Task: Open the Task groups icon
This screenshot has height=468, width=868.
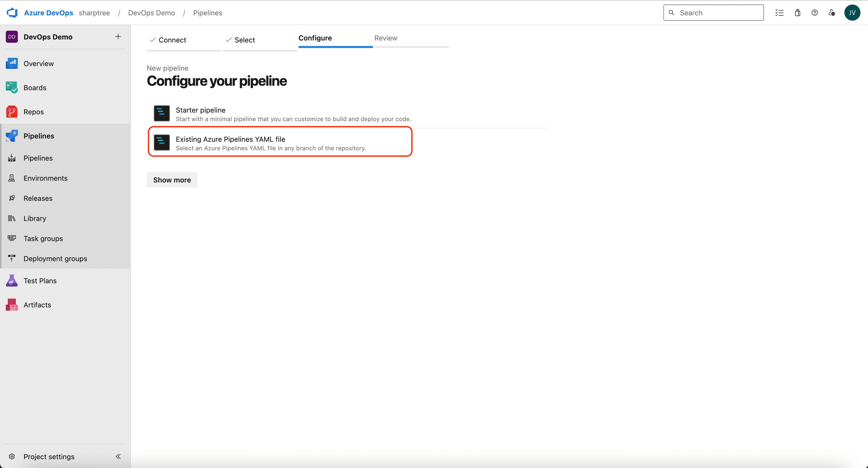Action: [x=12, y=238]
